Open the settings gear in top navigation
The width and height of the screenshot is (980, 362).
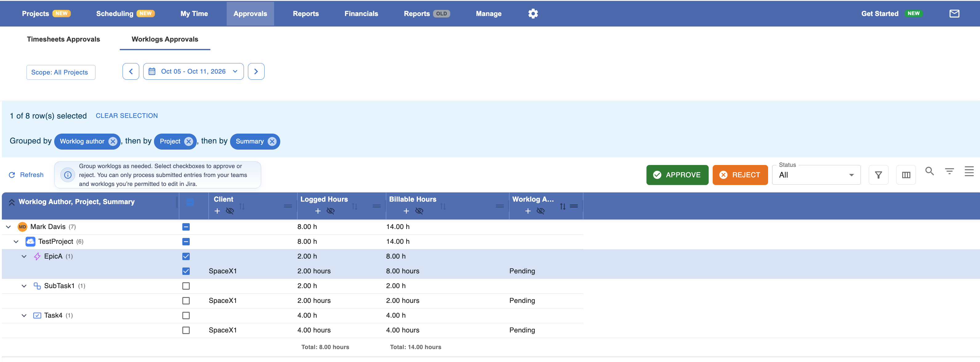(533, 14)
